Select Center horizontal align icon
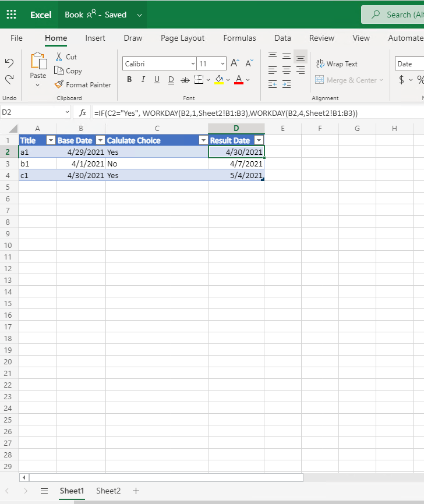424x504 pixels. (x=287, y=70)
